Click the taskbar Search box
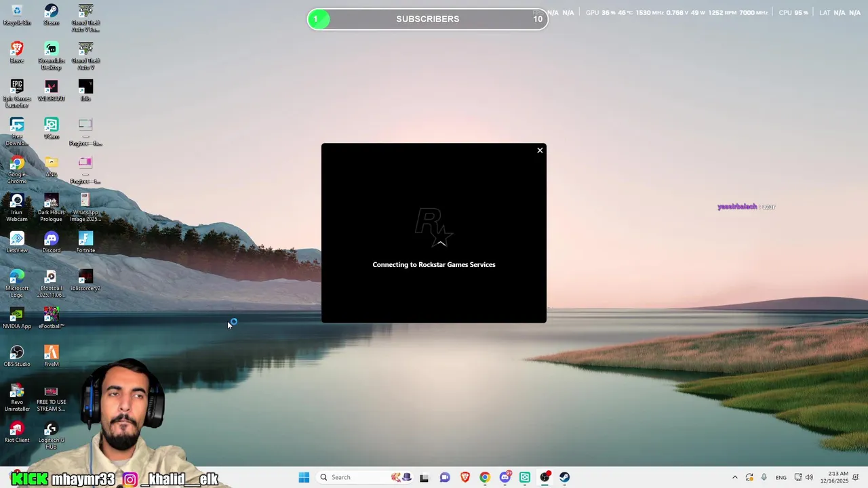 click(366, 477)
